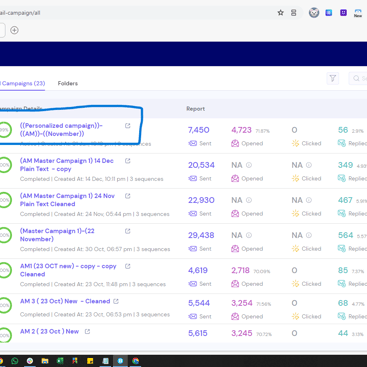Focus the campaign search box beside the filter
Screen dimensions: 367x367
pos(358,78)
